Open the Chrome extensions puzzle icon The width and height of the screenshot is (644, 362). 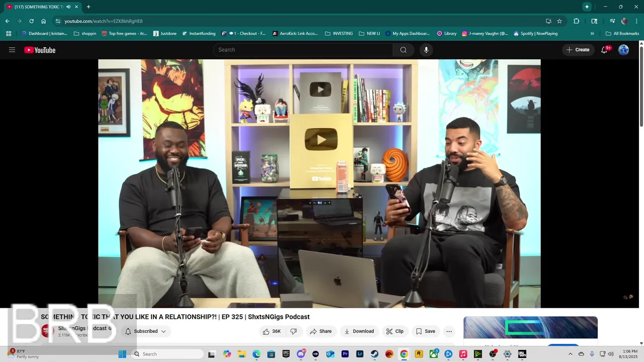(x=577, y=21)
